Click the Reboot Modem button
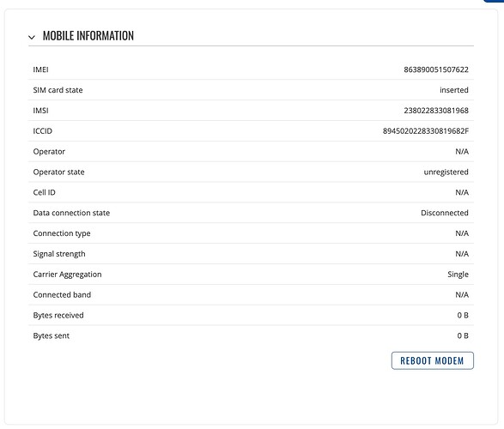 433,360
